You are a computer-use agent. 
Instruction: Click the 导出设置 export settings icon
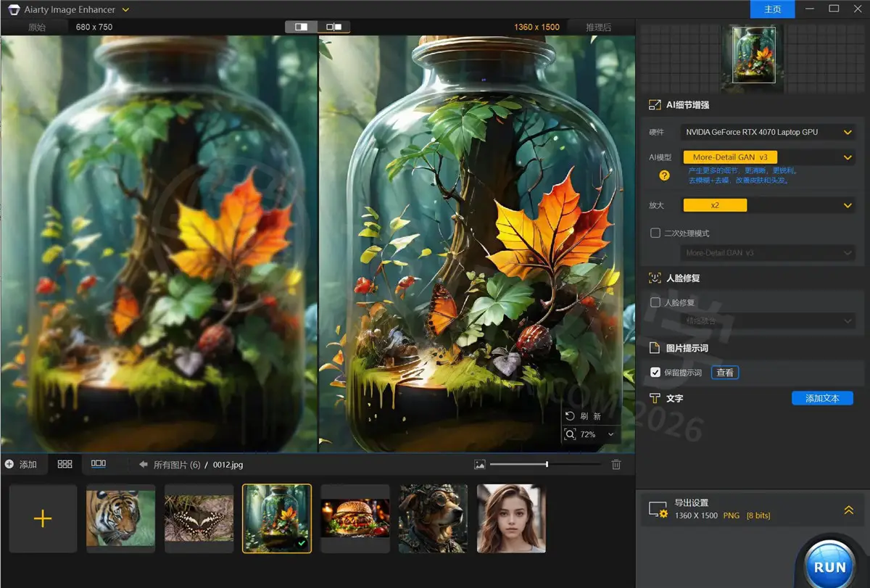(658, 510)
